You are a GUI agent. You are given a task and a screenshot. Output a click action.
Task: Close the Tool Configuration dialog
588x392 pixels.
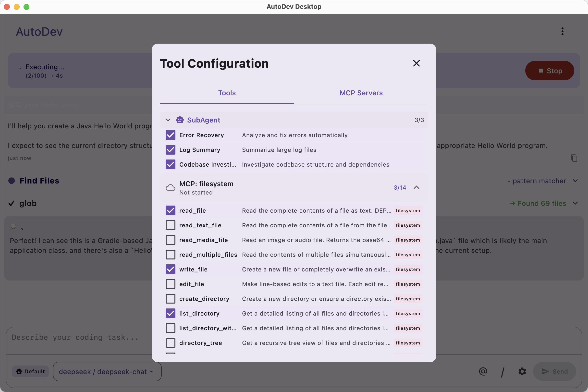click(416, 63)
